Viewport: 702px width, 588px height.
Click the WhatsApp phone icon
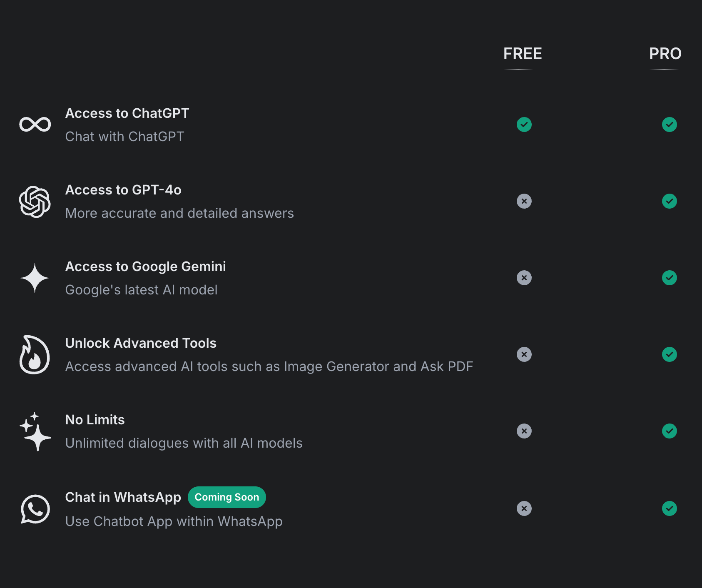pyautogui.click(x=35, y=508)
